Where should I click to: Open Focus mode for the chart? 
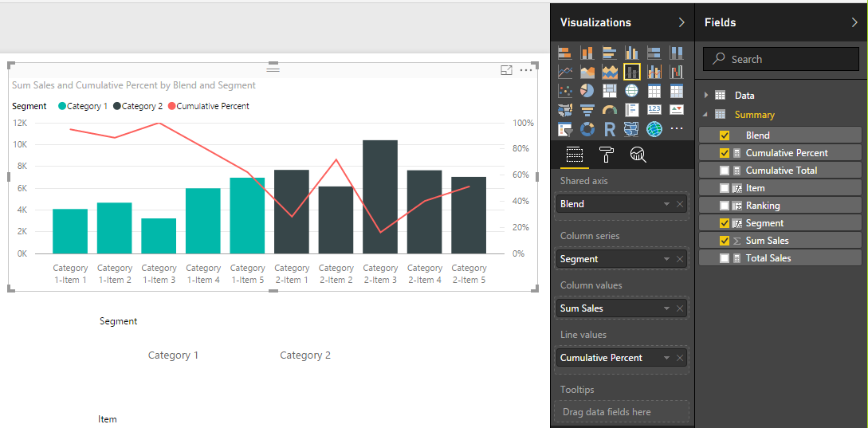tap(506, 70)
